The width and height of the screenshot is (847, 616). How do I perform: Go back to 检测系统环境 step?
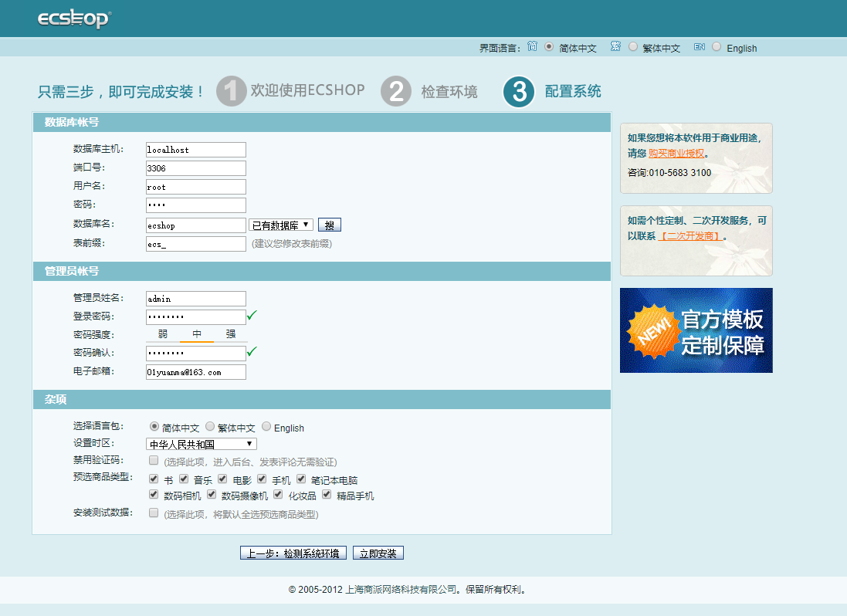[293, 553]
